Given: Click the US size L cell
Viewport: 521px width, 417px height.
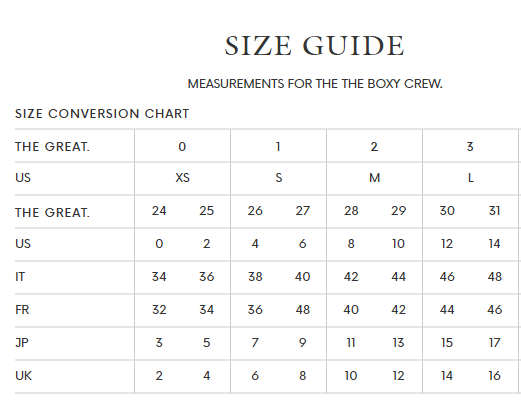Looking at the screenshot, I should [470, 178].
